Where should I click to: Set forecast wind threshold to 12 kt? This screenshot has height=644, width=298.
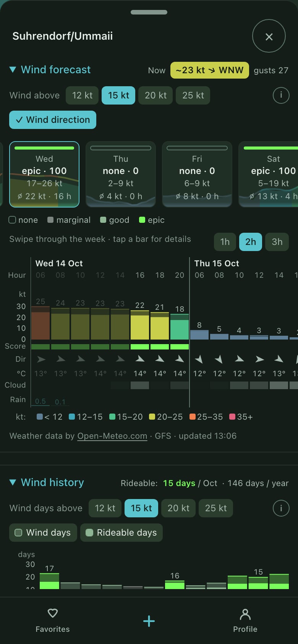click(x=82, y=95)
